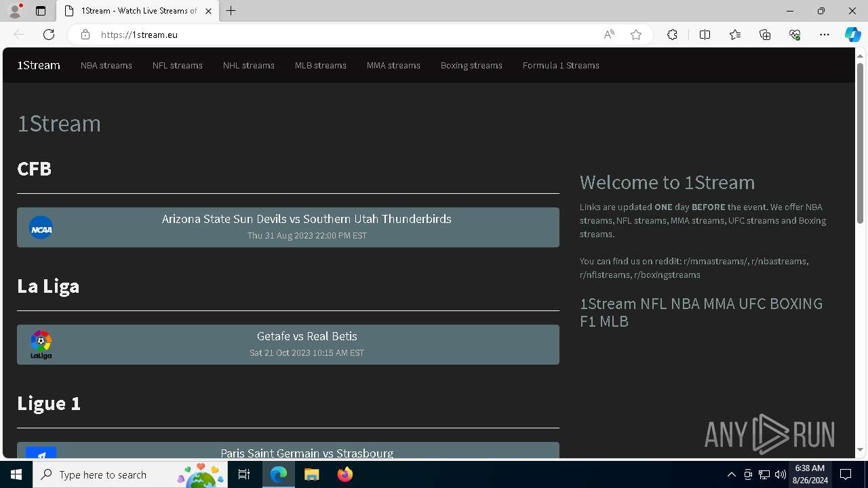
Task: Open NHL streams menu item
Action: [x=249, y=65]
